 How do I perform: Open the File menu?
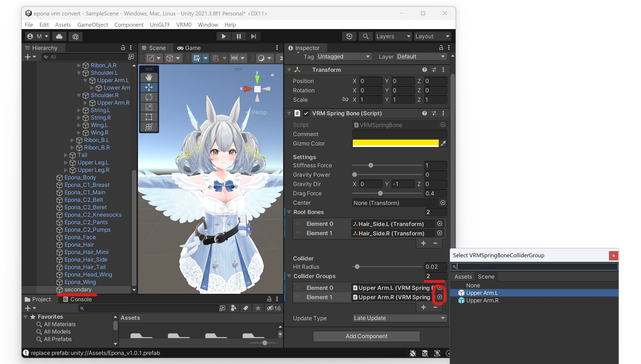pos(29,25)
